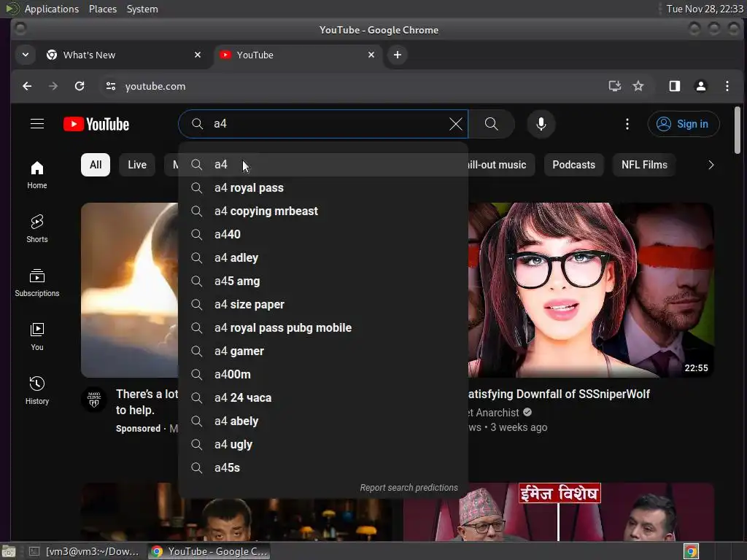The width and height of the screenshot is (747, 560).
Task: Click YouTube - Google Chrome taskbar button
Action: tap(209, 551)
